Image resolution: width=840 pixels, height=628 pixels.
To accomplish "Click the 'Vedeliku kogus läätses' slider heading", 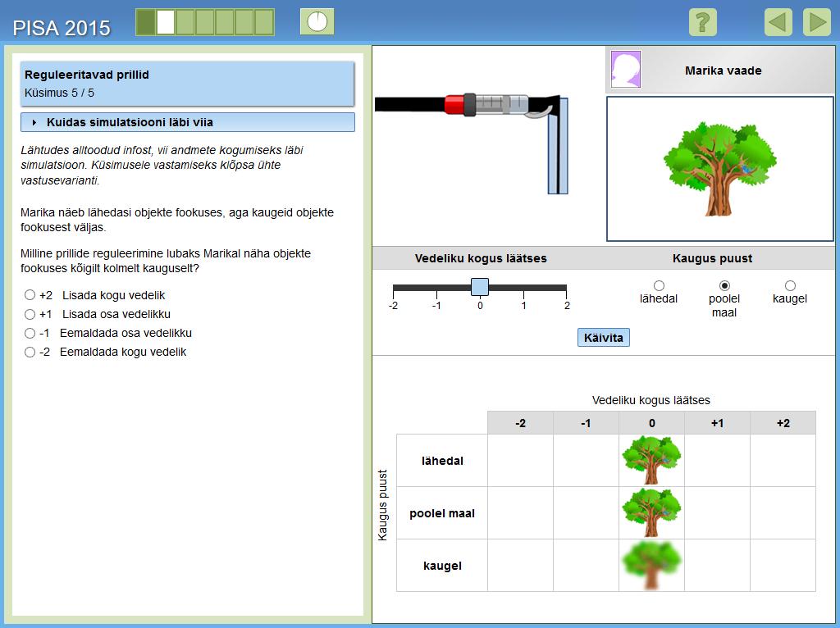I will click(481, 258).
